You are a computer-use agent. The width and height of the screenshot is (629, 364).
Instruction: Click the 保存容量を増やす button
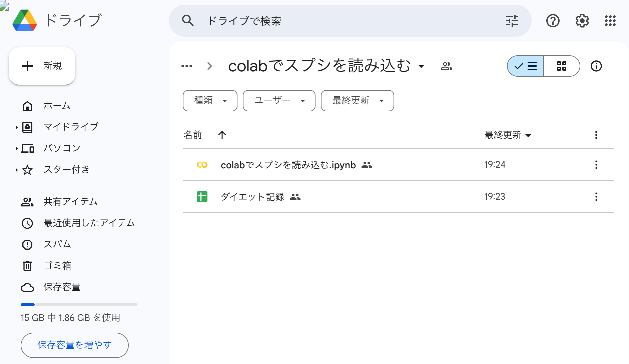coord(74,345)
